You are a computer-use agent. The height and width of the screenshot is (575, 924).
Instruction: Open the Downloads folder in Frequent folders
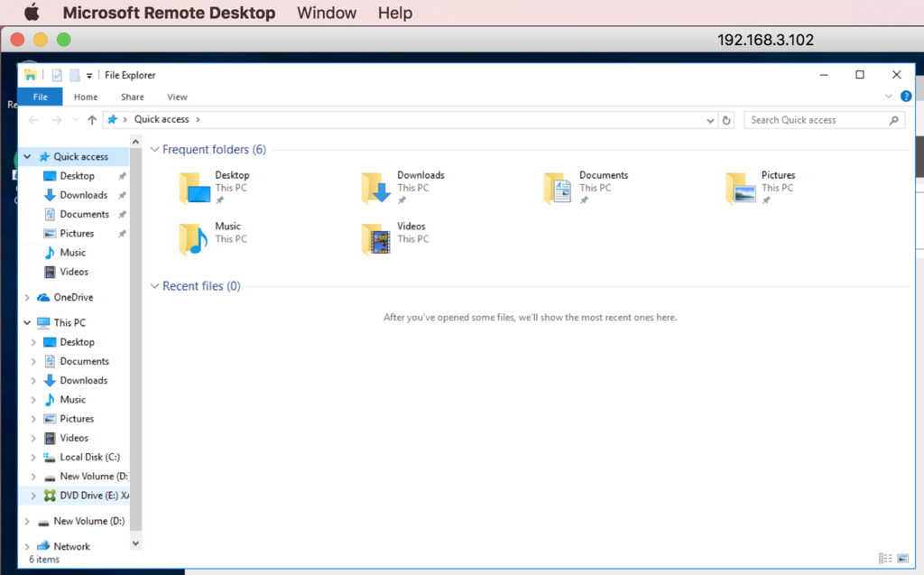403,188
